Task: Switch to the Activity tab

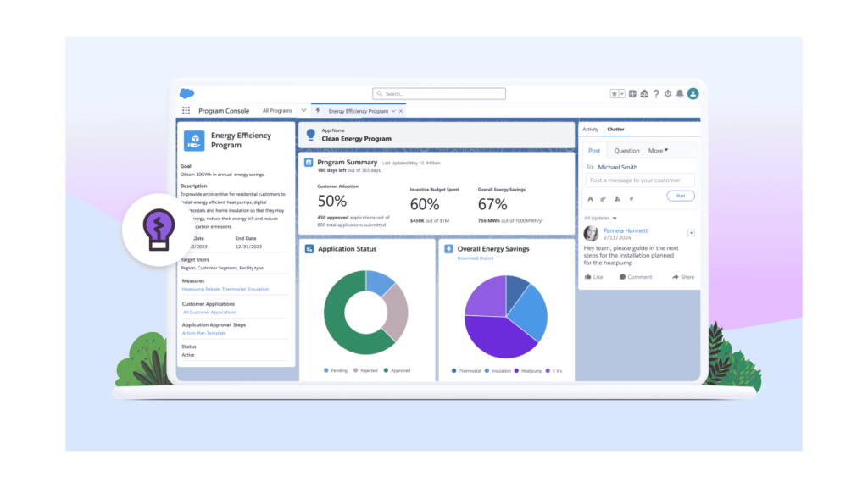Action: tap(591, 129)
